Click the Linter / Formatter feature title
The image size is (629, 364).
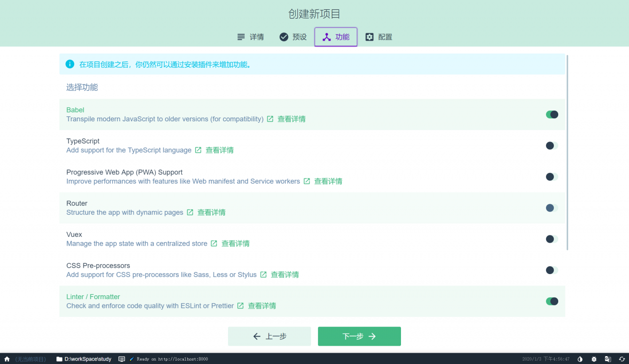tap(93, 297)
